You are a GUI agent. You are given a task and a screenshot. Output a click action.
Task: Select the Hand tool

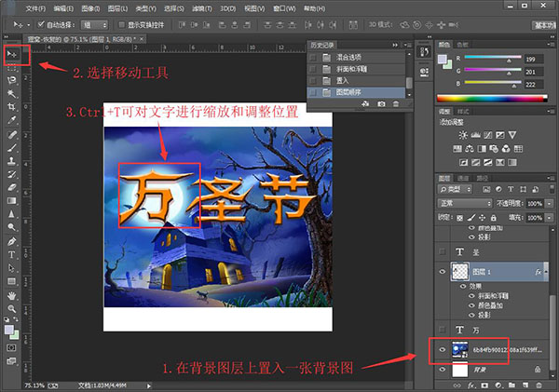click(12, 295)
